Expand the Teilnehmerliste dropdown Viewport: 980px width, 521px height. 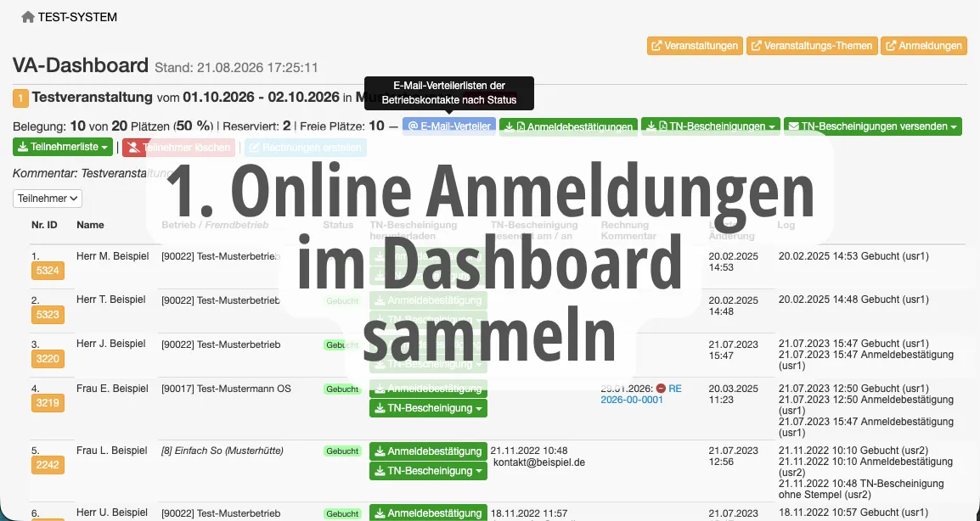click(63, 147)
